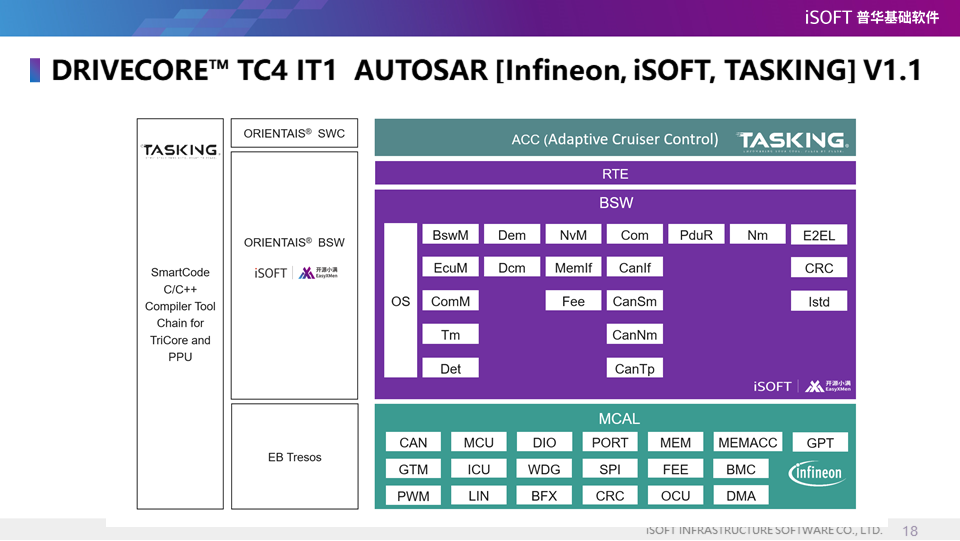Select the SPI driver box
The height and width of the screenshot is (541, 960).
[610, 469]
